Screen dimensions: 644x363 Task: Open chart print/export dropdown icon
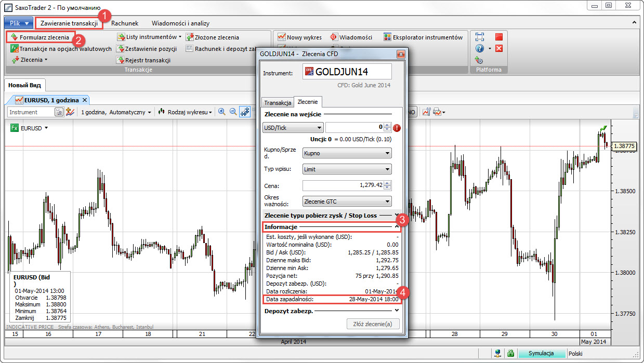click(439, 112)
